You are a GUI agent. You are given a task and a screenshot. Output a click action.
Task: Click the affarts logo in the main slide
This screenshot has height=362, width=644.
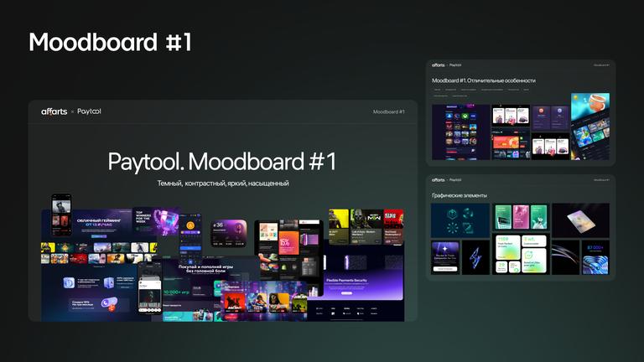[x=55, y=111]
